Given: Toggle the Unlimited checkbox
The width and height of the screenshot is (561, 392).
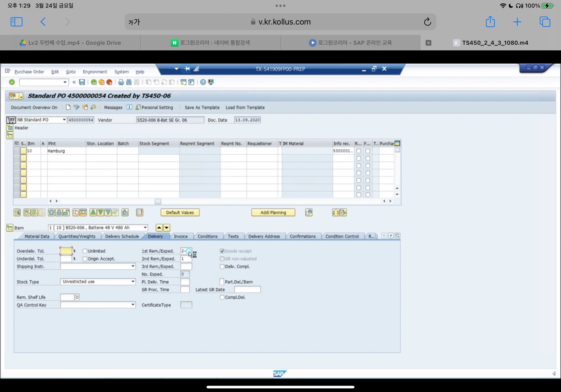Looking at the screenshot, I should tap(85, 251).
